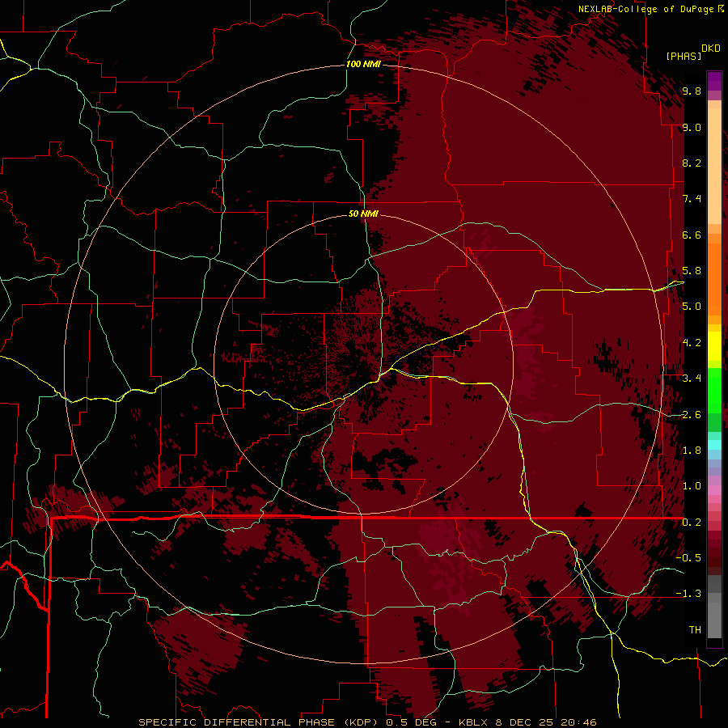
Task: Select the -0.5 legend value
Action: pyautogui.click(x=688, y=558)
